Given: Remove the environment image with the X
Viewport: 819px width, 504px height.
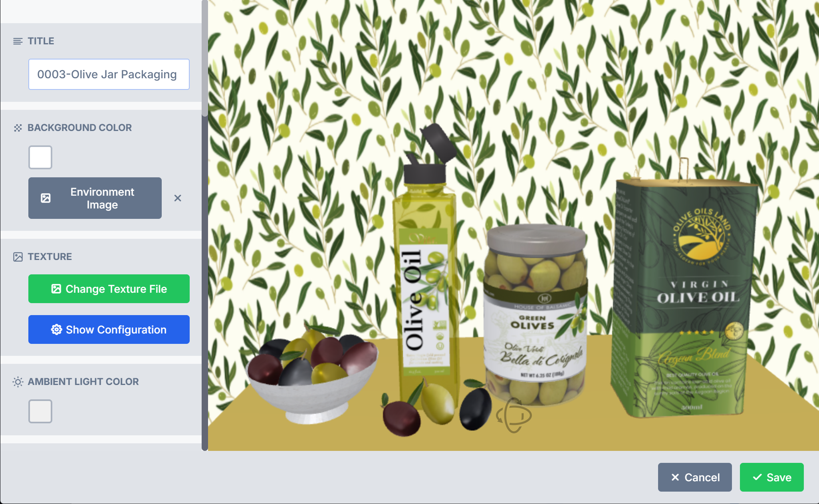Looking at the screenshot, I should point(178,198).
